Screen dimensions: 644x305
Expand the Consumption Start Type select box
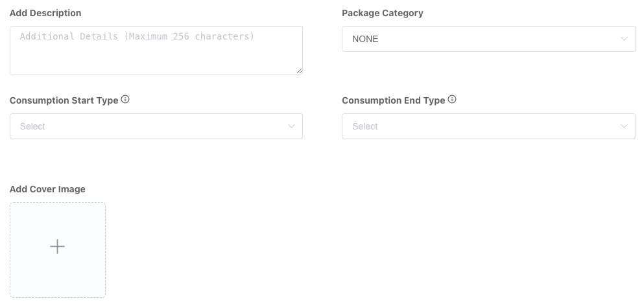pos(156,126)
